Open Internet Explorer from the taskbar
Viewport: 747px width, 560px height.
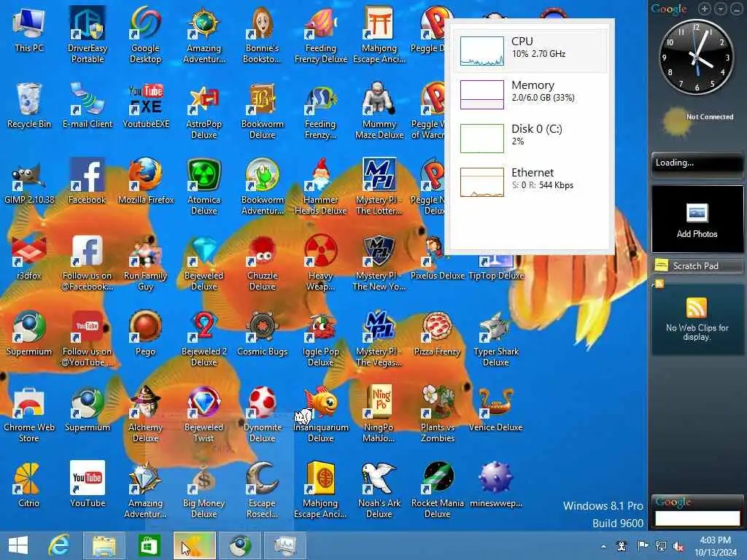coord(59,545)
